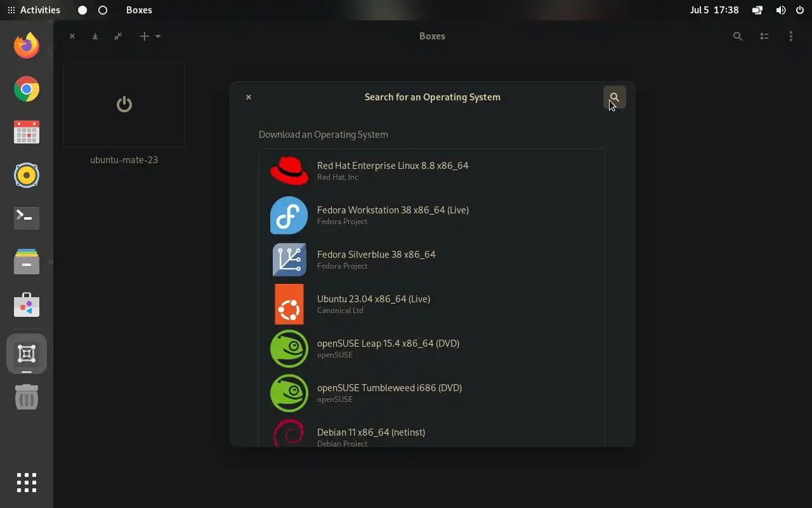Click the openSUSE Tumbleweed chameleon icon
Image resolution: width=812 pixels, height=508 pixels.
(x=289, y=393)
